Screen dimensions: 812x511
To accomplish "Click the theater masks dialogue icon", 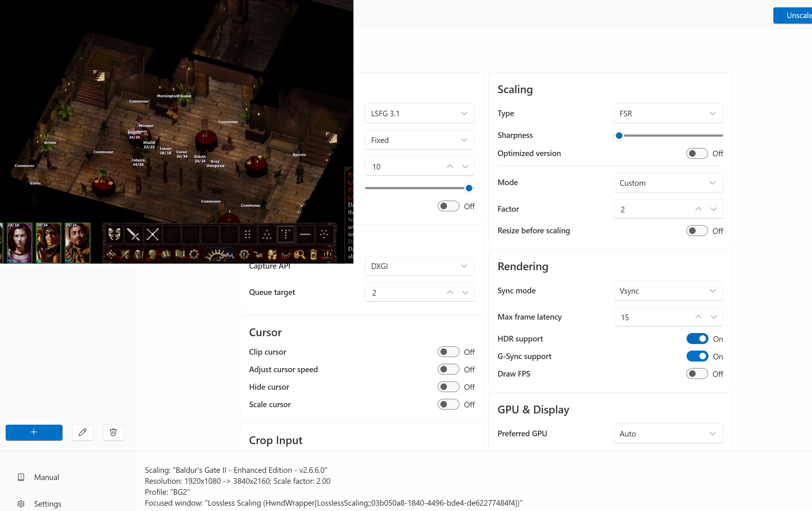I will [x=114, y=234].
